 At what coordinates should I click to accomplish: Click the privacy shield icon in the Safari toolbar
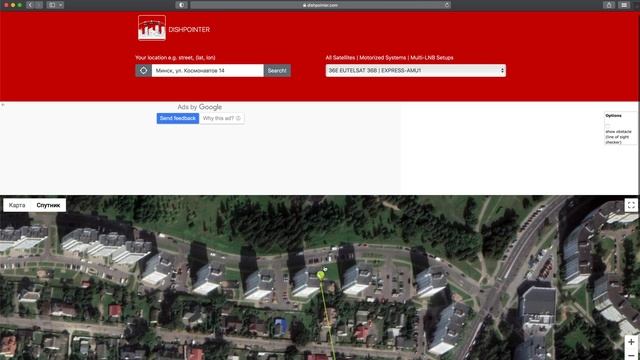coord(182,5)
